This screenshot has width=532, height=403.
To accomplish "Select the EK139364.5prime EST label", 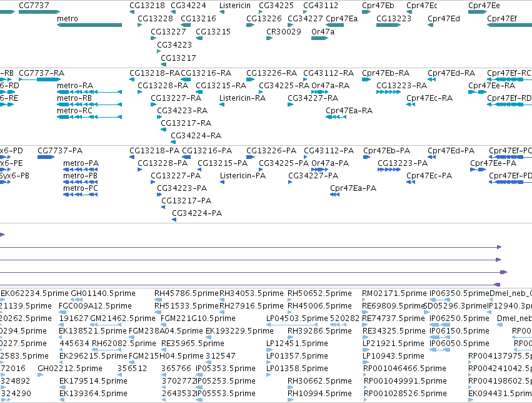I will point(93,394).
